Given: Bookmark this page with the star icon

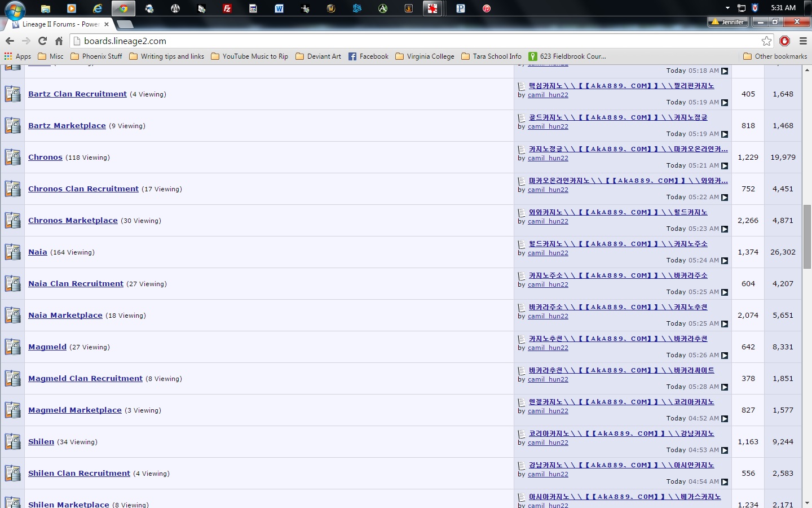Looking at the screenshot, I should click(766, 41).
